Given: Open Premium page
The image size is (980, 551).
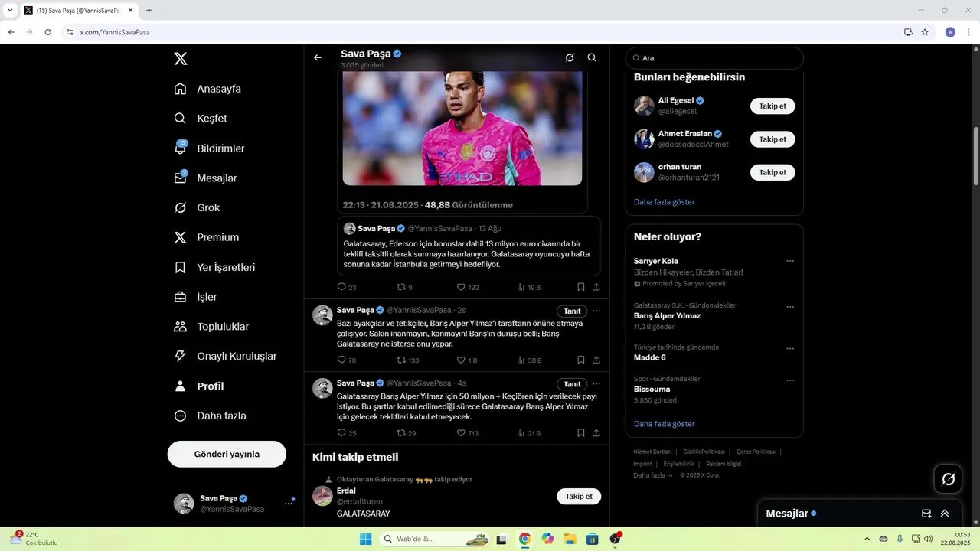Looking at the screenshot, I should click(x=206, y=237).
